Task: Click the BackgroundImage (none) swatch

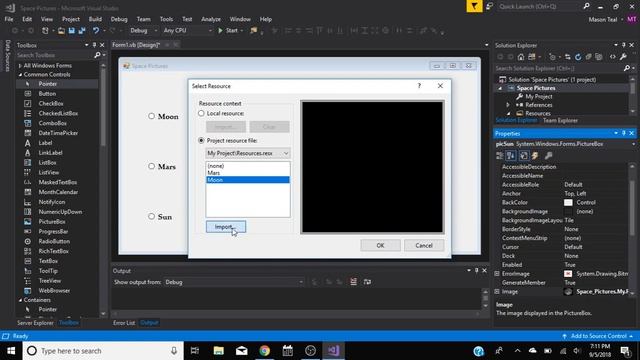Action: tap(568, 211)
